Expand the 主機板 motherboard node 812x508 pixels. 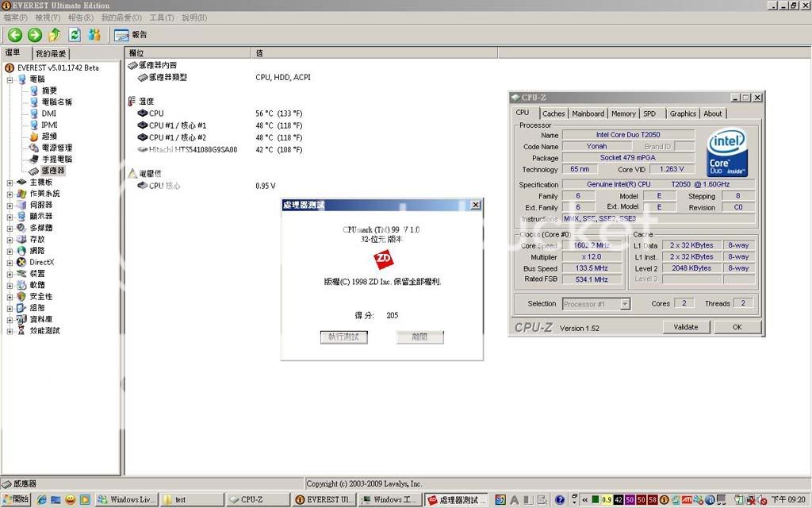[x=10, y=183]
